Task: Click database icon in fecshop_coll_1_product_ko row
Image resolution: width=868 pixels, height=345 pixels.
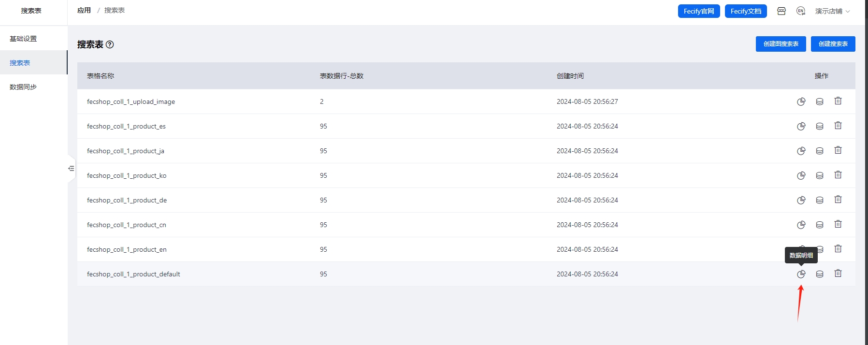Action: coord(820,175)
